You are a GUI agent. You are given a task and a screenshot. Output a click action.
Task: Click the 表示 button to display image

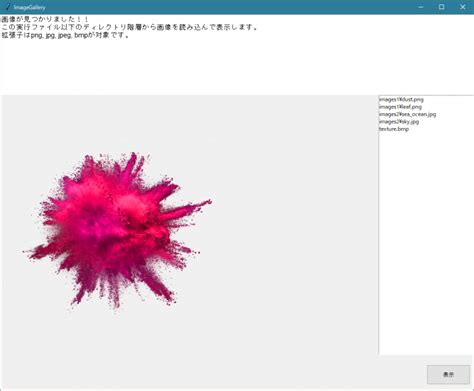click(x=448, y=374)
